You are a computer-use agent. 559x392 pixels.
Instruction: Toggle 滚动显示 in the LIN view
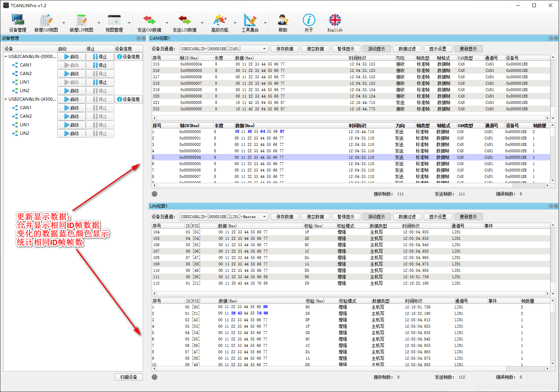click(x=376, y=217)
